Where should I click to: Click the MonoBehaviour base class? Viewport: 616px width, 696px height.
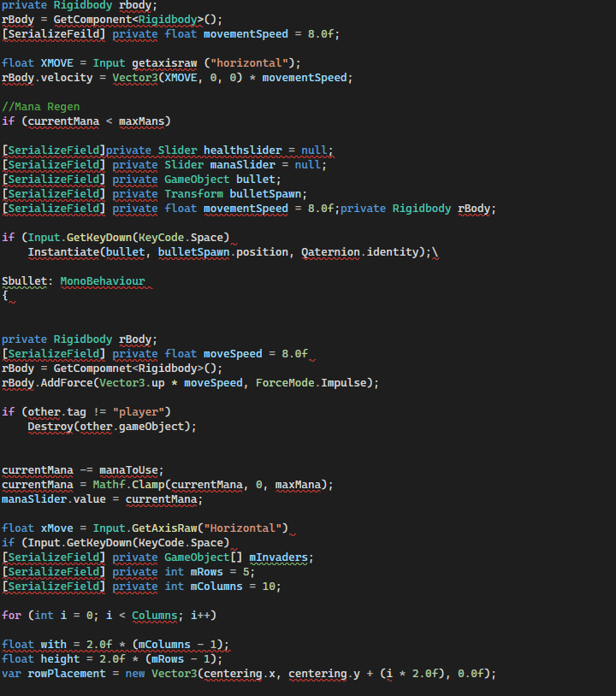pos(103,281)
